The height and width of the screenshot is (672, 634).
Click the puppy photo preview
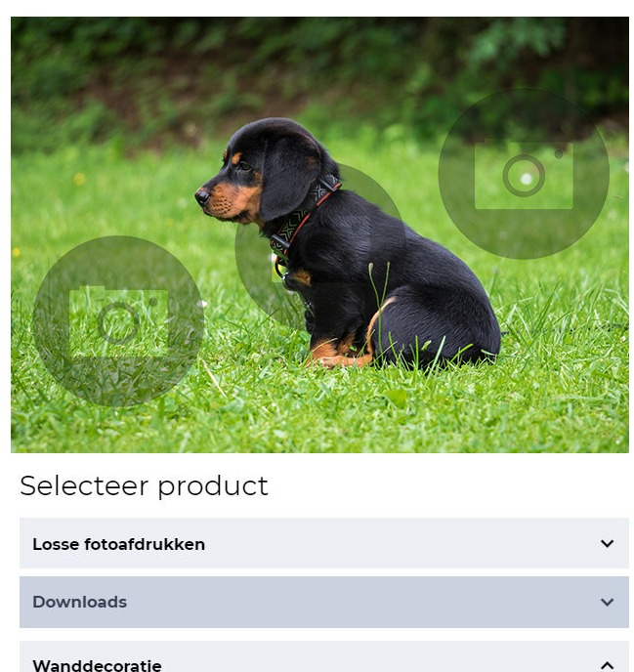pos(319,234)
